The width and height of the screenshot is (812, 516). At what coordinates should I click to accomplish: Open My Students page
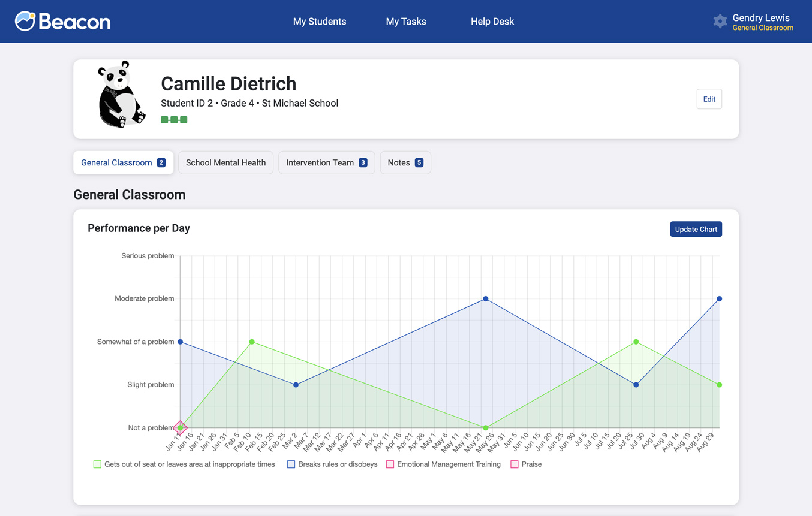320,22
